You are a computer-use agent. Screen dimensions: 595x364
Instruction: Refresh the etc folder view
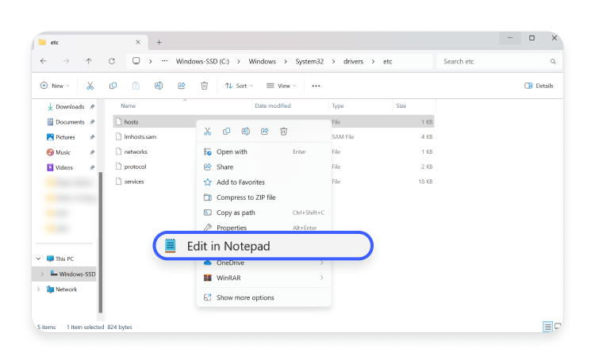pos(112,61)
